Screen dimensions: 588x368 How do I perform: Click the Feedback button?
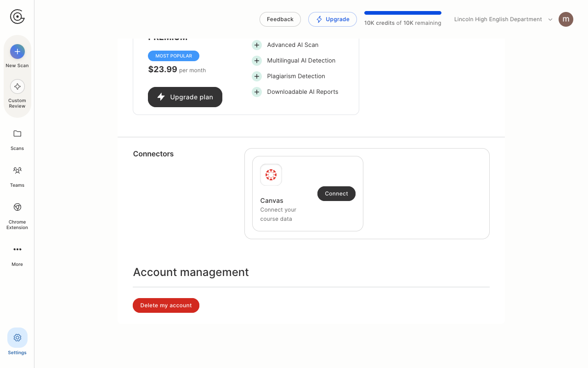point(280,19)
